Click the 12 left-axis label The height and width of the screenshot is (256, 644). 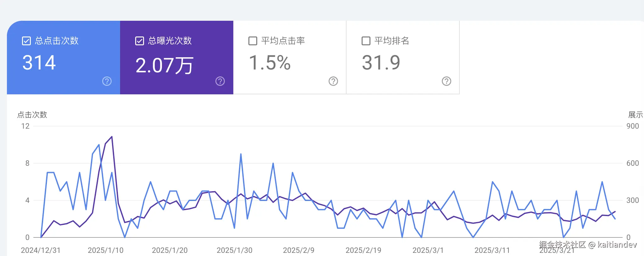(x=25, y=126)
